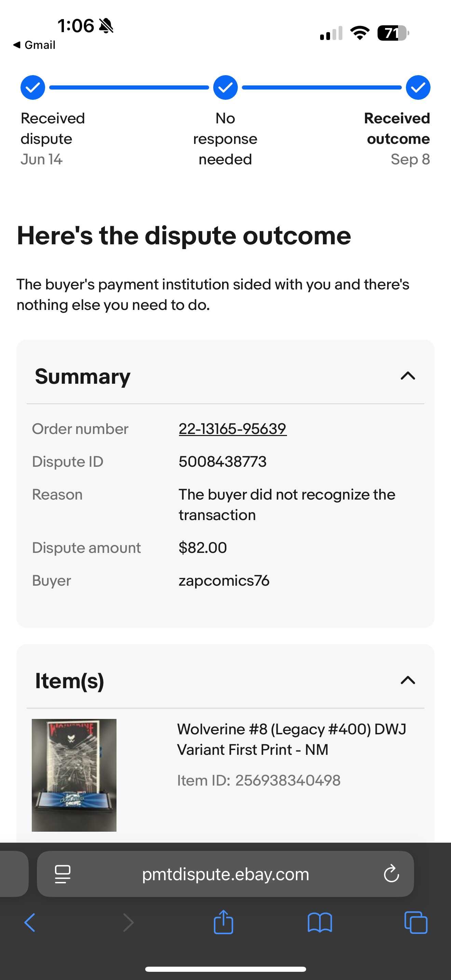Open Safari bookmarks
Screen dimensions: 451x980
point(320,923)
